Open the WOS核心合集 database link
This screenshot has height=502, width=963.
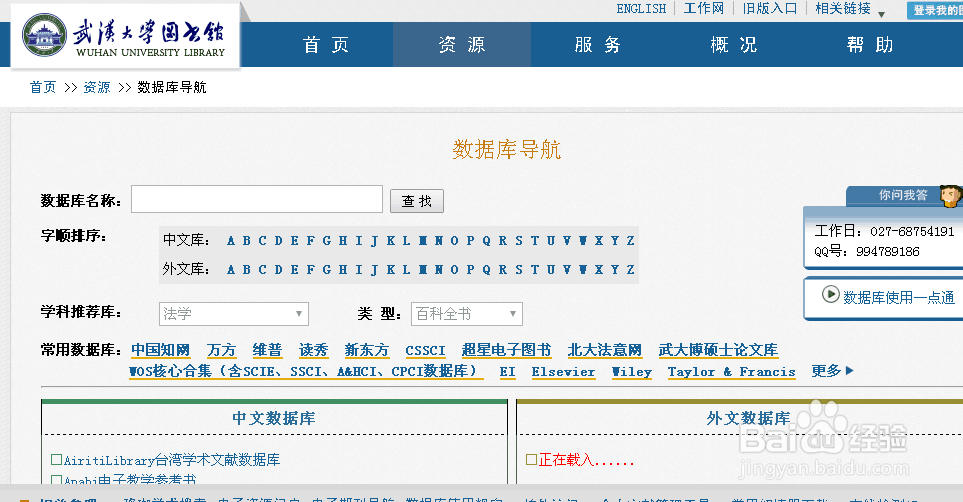click(306, 371)
